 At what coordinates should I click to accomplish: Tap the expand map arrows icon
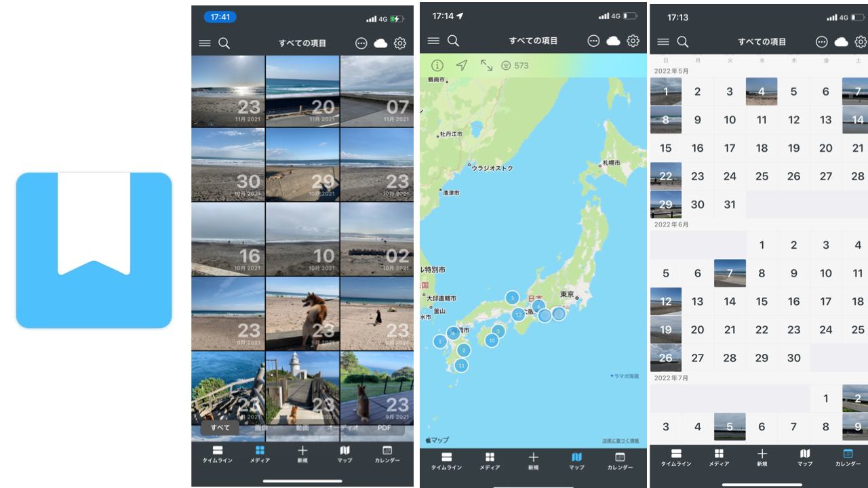(487, 66)
